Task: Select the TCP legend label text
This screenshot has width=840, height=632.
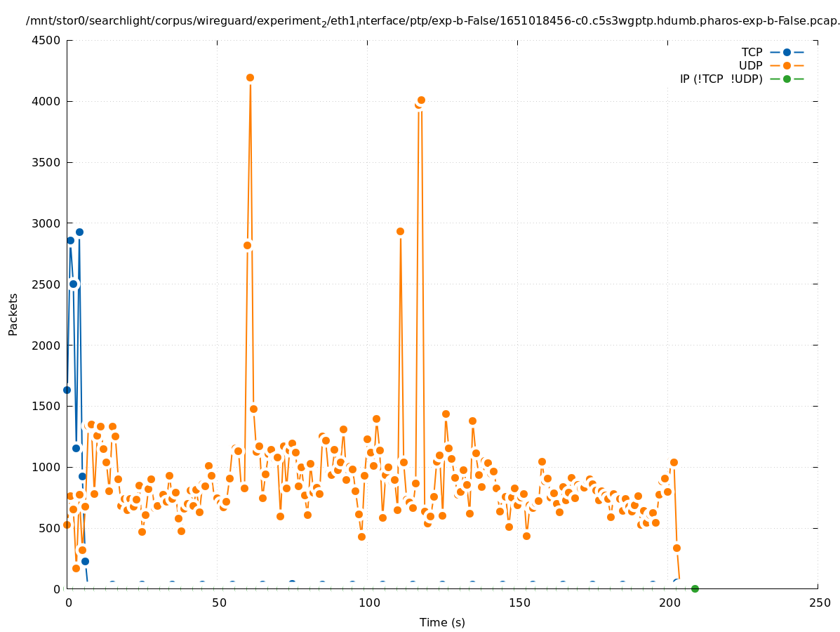Action: click(752, 52)
